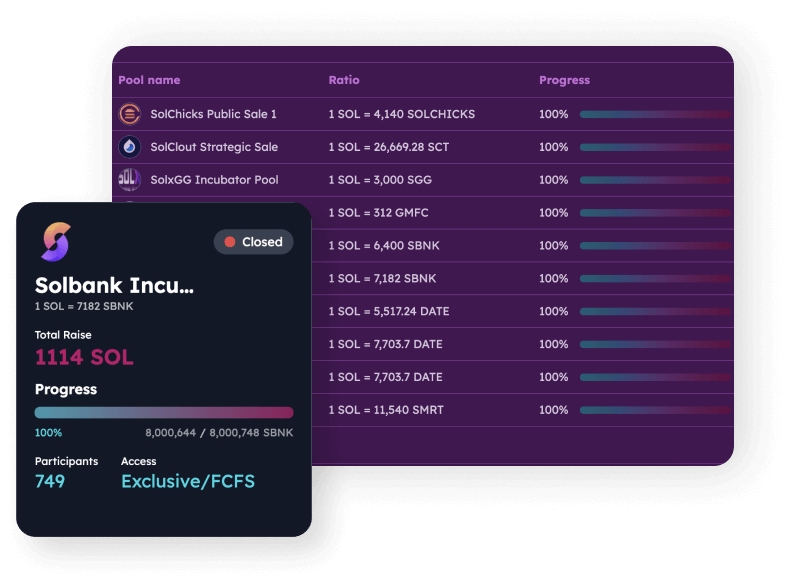Sort by the Progress column header
The height and width of the screenshot is (581, 793).
tap(564, 80)
